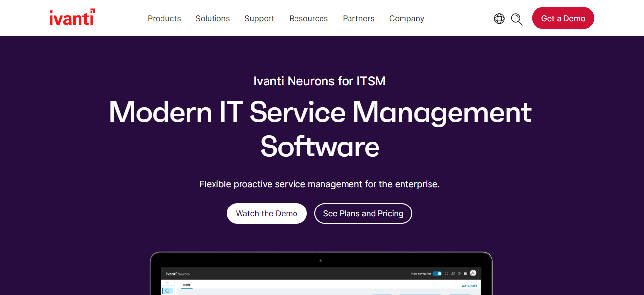Screen dimensions: 644x295
Task: Click the fullscreen icon in the Neurons header
Action: [x=447, y=273]
